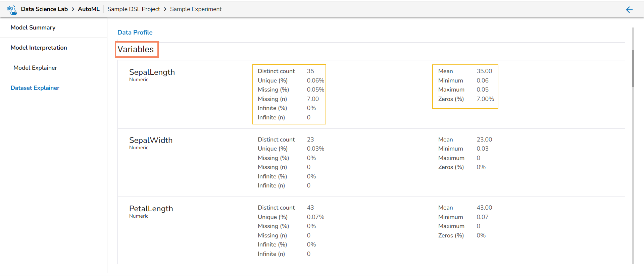
Task: Click the SepalLength Mean label
Action: pyautogui.click(x=445, y=71)
